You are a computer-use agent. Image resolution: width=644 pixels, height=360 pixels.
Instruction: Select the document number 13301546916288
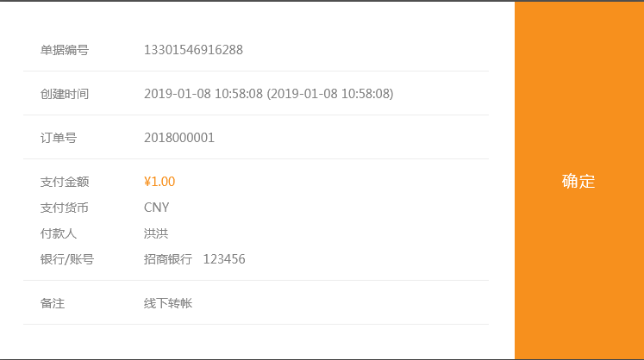(x=193, y=50)
